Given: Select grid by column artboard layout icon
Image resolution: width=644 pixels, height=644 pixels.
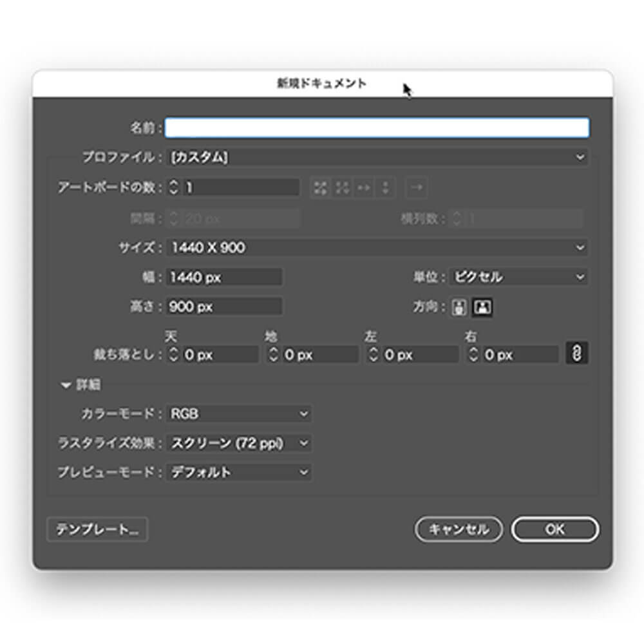Looking at the screenshot, I should pos(343,187).
